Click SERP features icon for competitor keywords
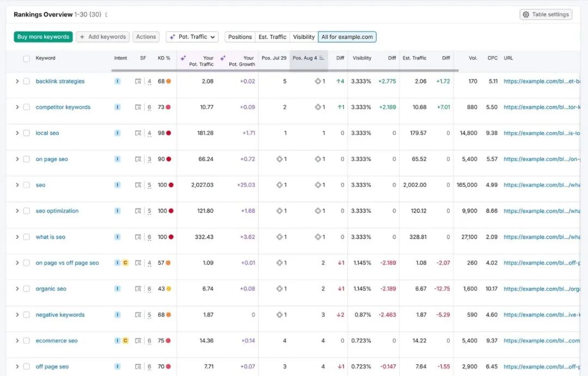 (x=138, y=107)
